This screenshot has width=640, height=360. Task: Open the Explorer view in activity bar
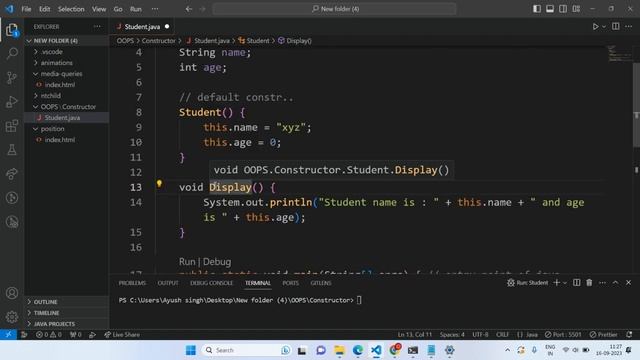12,30
